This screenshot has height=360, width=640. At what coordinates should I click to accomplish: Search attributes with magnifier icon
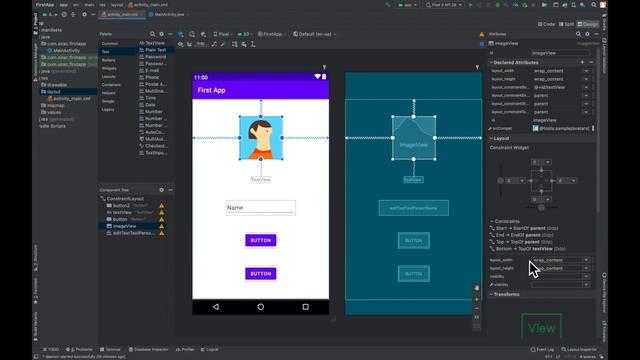coord(578,34)
